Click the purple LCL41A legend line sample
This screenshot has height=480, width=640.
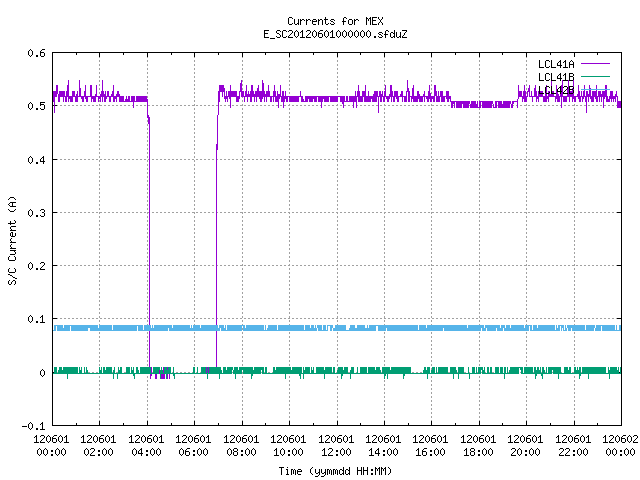tap(595, 64)
